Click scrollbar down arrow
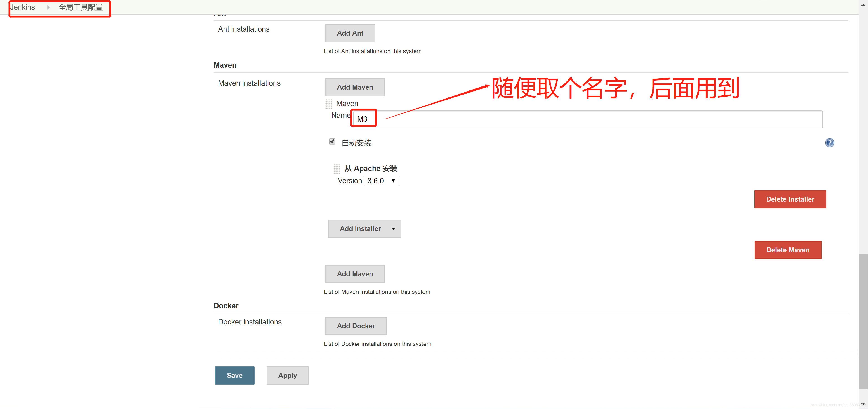Screen dimensions: 868x409 pyautogui.click(x=863, y=404)
